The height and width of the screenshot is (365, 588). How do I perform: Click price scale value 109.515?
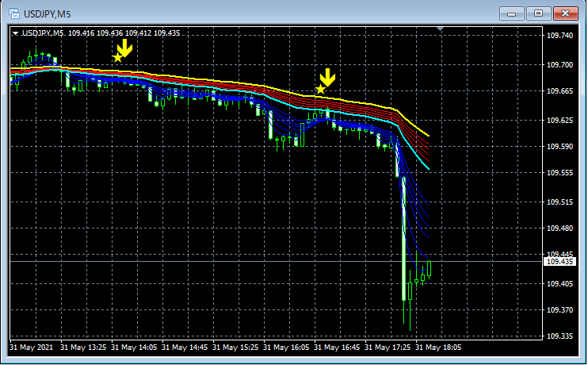[560, 202]
